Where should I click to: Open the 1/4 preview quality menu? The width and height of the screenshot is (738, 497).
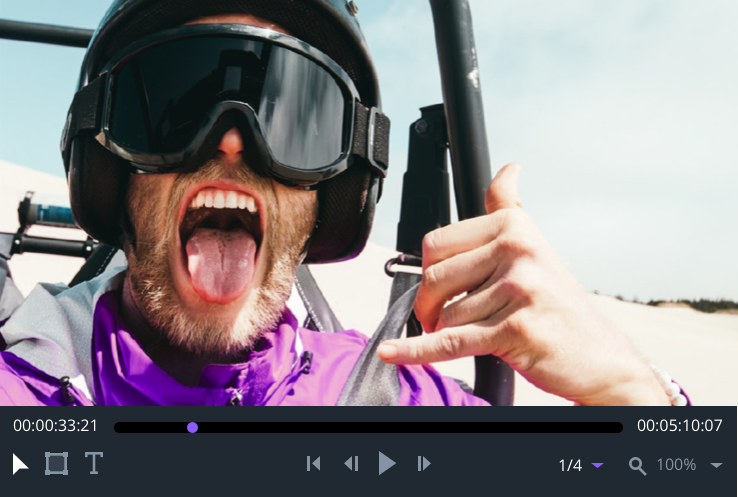coord(570,465)
